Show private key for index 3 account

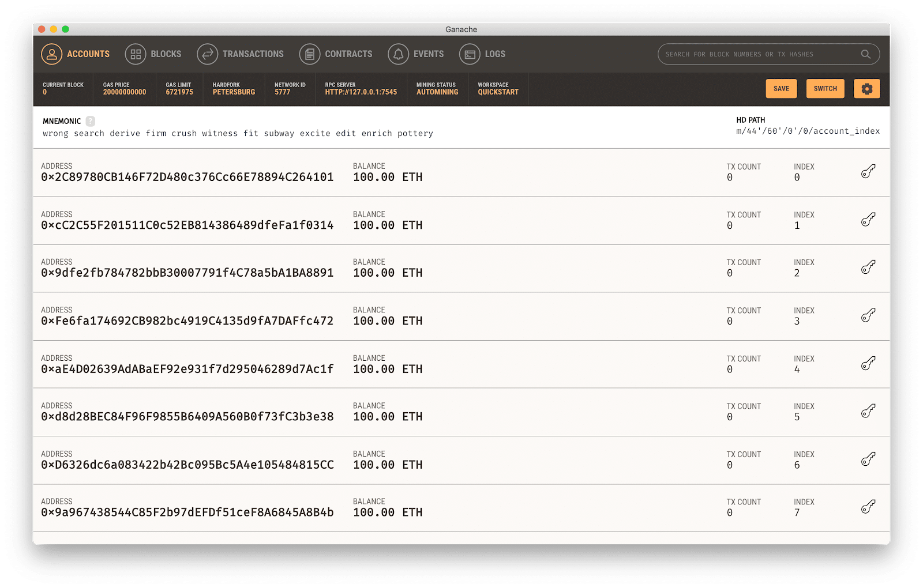[x=868, y=315]
